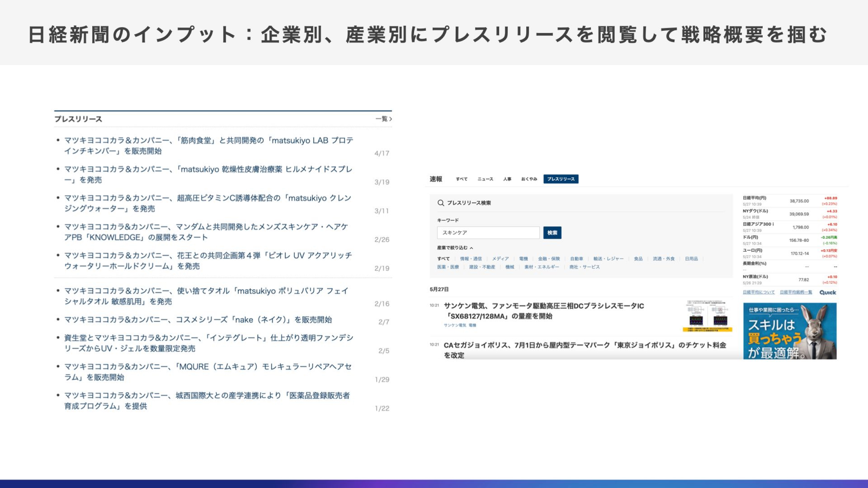Click the press release search magnifier icon
The image size is (868, 488).
point(441,203)
